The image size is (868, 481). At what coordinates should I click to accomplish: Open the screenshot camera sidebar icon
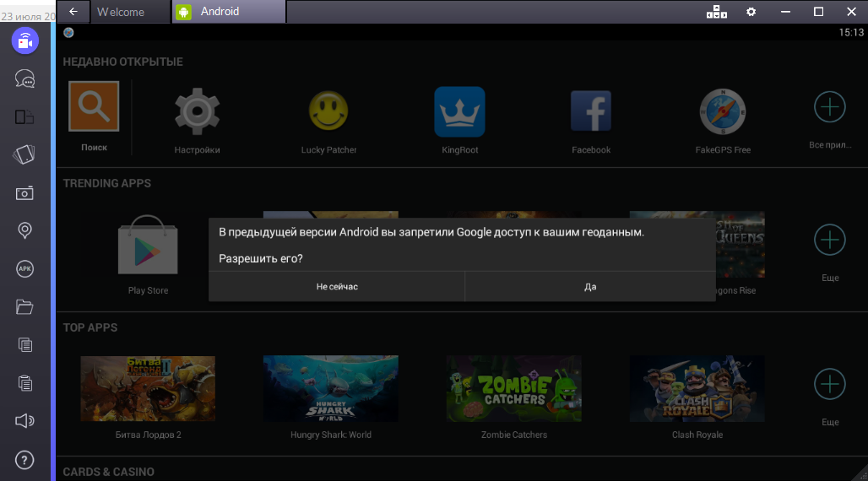coord(25,193)
